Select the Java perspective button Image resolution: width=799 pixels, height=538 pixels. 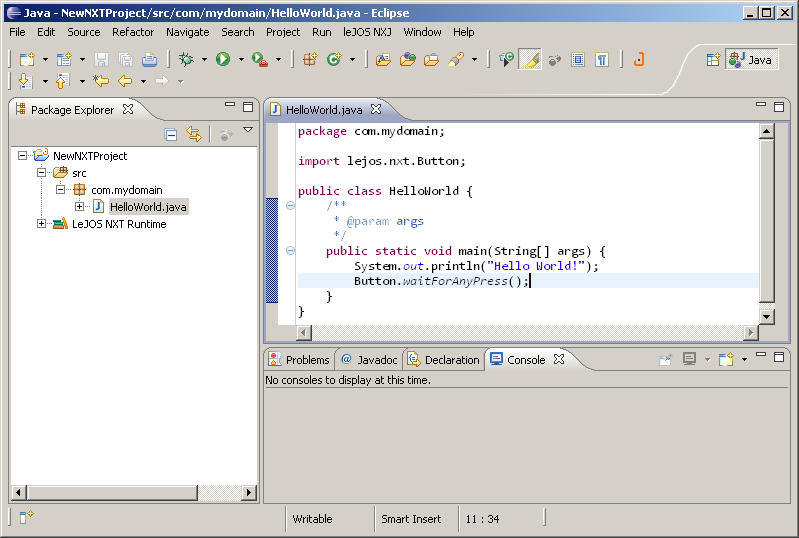[751, 60]
